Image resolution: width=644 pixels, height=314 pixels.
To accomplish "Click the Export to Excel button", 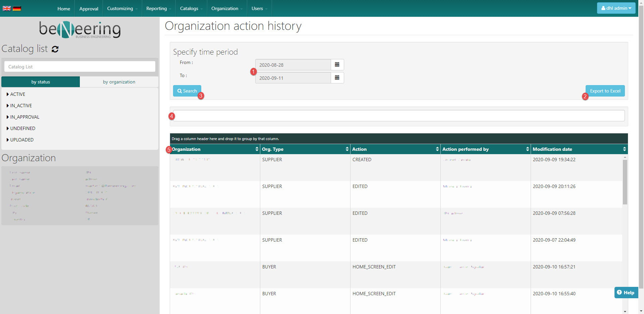I will [x=605, y=91].
